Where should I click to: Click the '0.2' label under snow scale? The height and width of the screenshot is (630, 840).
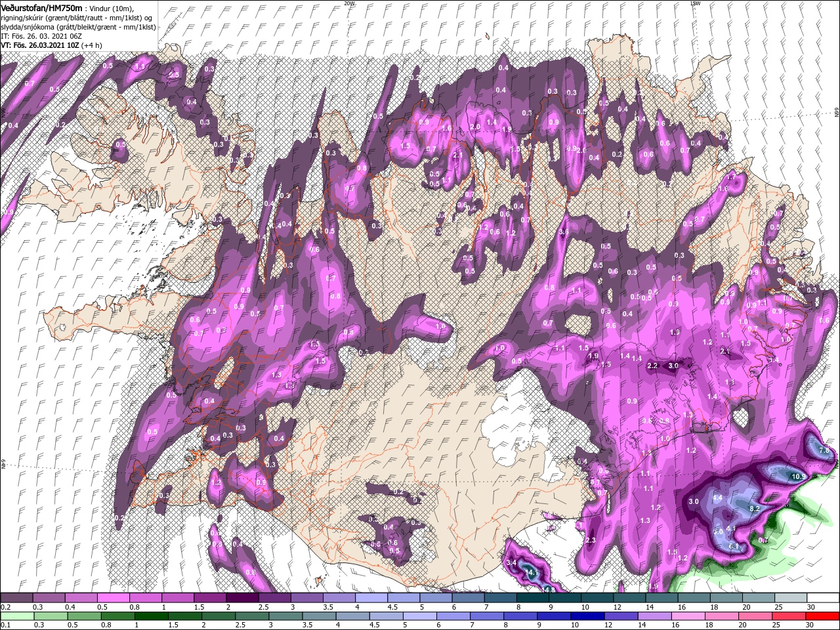tap(5, 607)
